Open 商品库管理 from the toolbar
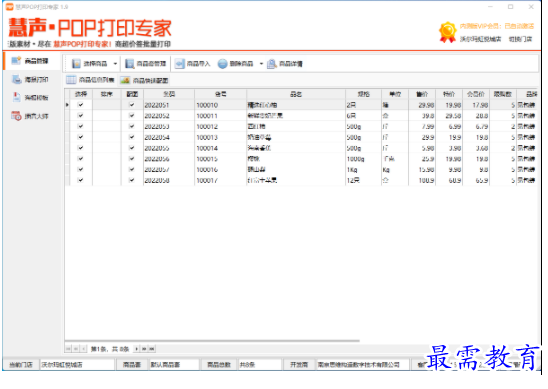This screenshot has height=389, width=548. point(145,64)
